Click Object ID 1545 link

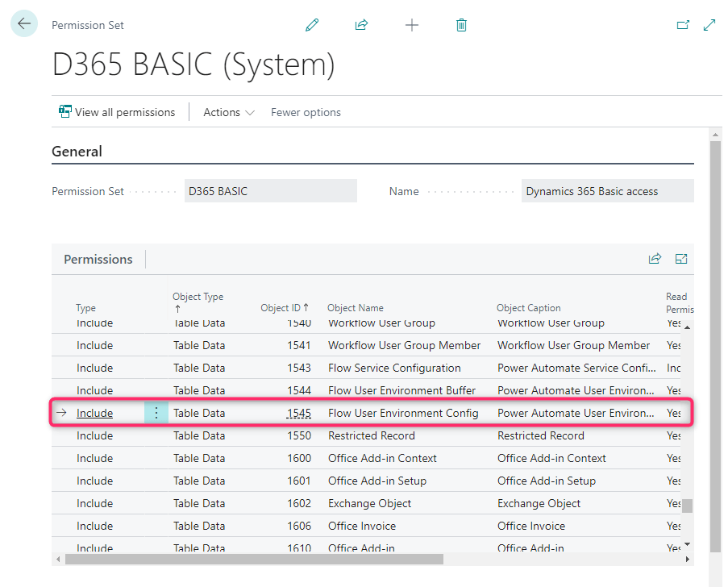click(298, 413)
